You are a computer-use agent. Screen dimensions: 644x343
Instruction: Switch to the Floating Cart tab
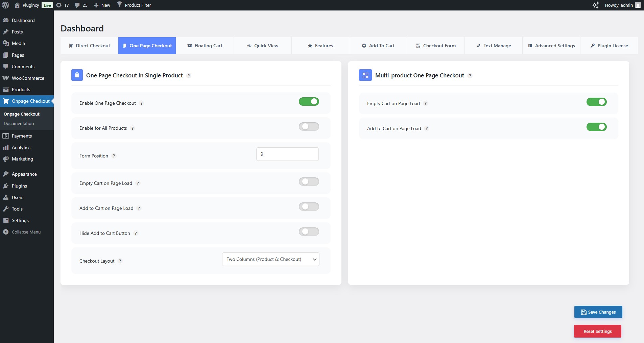point(205,46)
